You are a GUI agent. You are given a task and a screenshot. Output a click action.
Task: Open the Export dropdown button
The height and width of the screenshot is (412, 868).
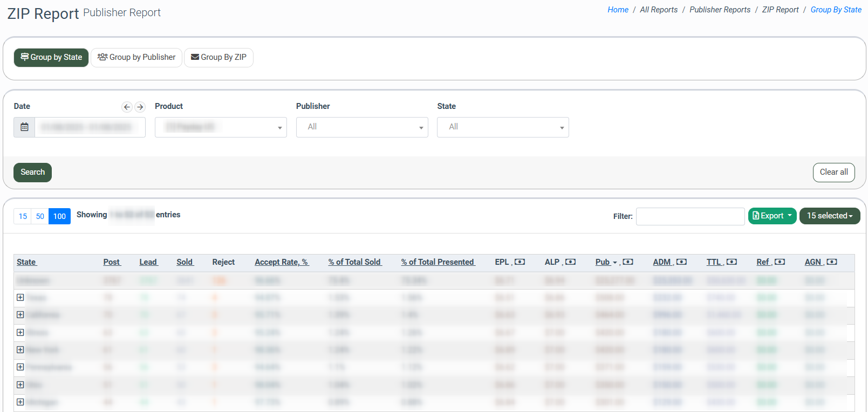tap(772, 216)
